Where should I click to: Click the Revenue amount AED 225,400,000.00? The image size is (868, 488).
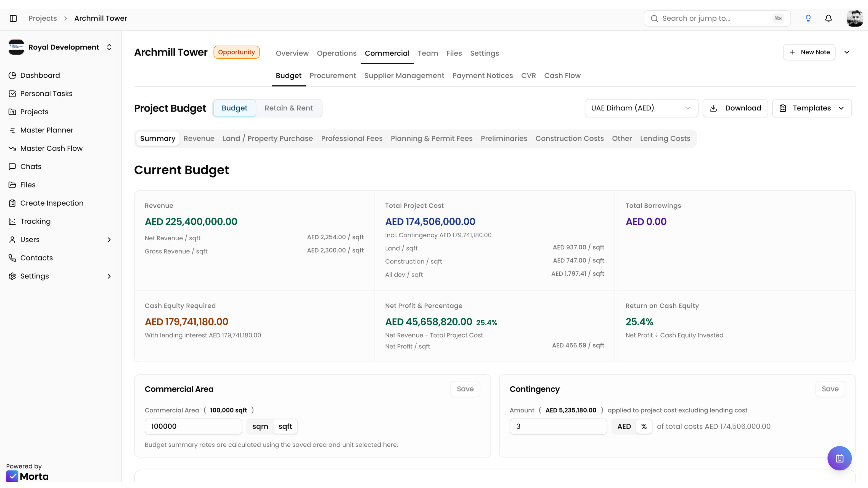(x=191, y=222)
